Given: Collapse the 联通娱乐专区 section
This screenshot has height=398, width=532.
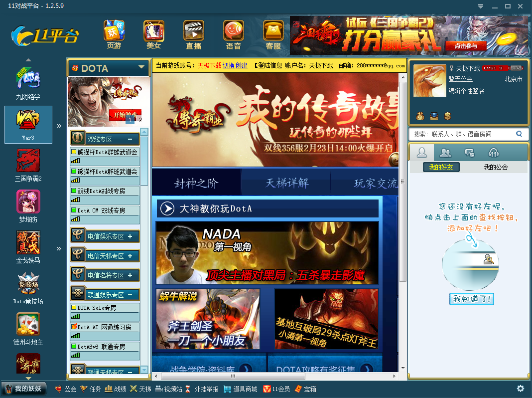Looking at the screenshot, I should coord(130,295).
